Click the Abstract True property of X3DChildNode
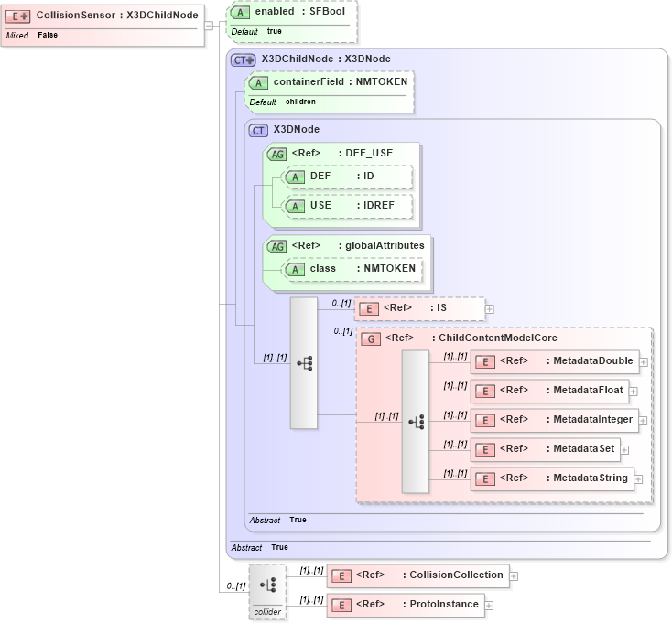 click(259, 547)
